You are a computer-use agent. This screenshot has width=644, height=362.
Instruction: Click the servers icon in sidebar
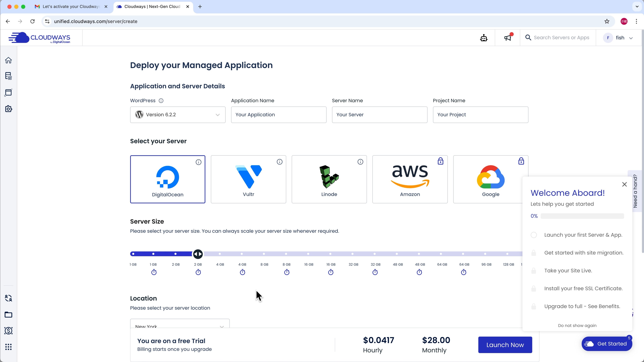9,76
